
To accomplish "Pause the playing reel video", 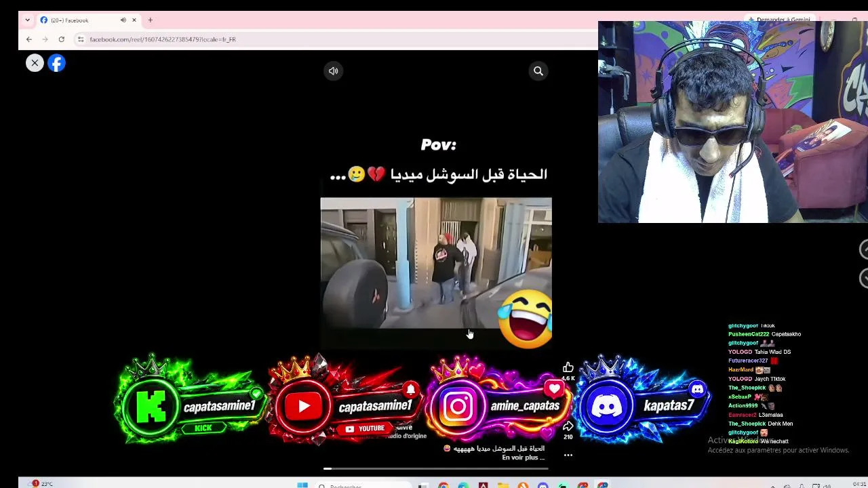I will click(x=436, y=263).
